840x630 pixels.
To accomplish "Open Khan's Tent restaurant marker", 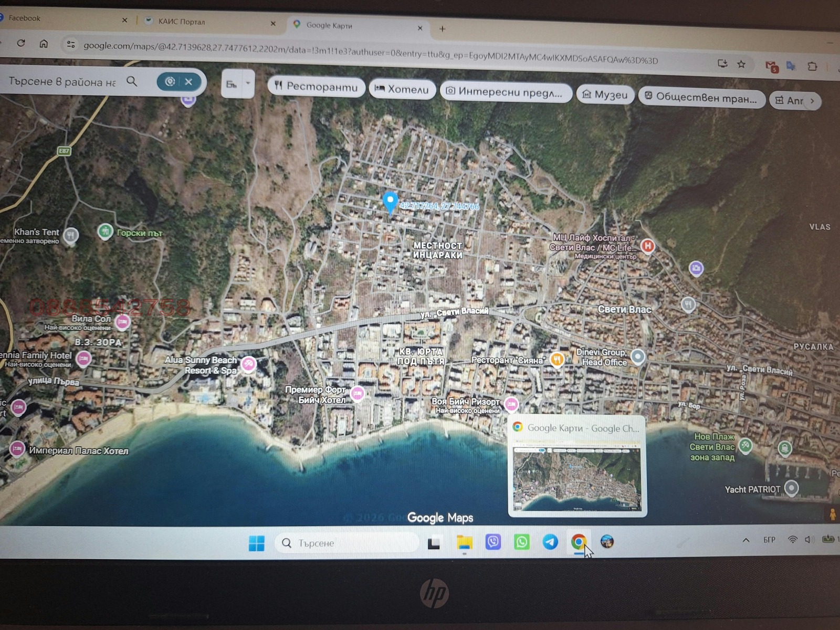I will coord(71,235).
